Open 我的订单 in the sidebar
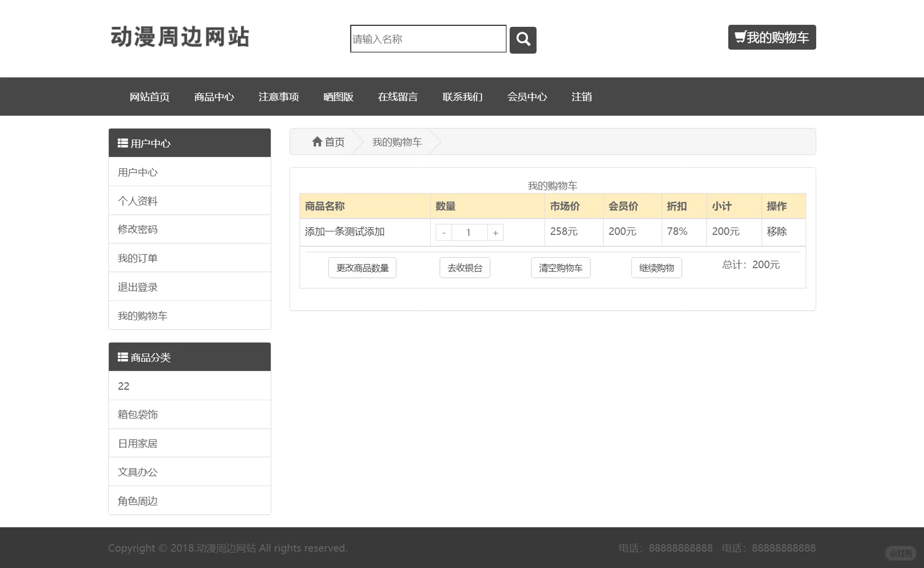The width and height of the screenshot is (924, 568). pos(137,258)
